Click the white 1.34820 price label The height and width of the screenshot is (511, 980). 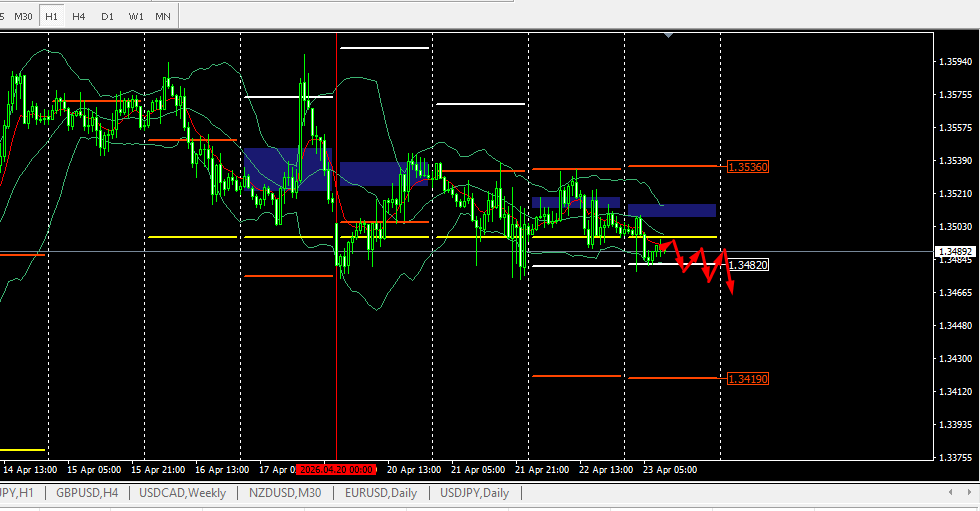click(748, 265)
